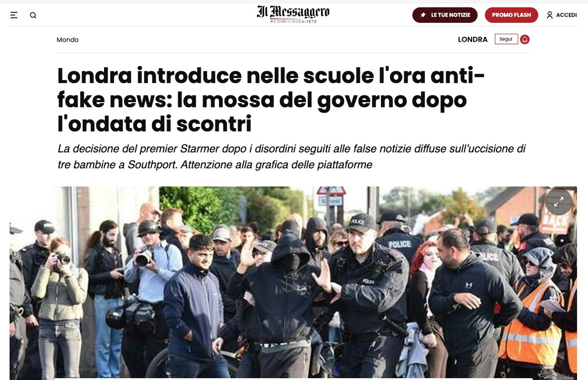This screenshot has height=380, width=588.
Task: Open the LONDRA topic tag
Action: point(473,39)
